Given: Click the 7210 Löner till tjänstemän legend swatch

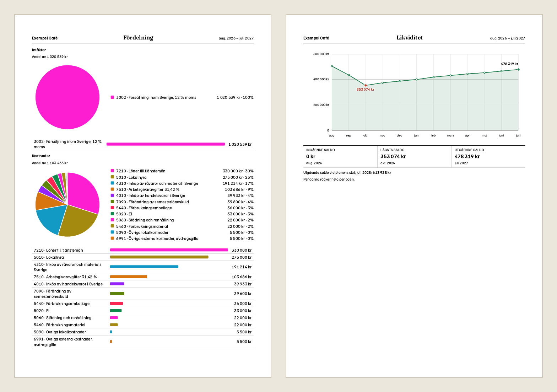Looking at the screenshot, I should (x=112, y=171).
